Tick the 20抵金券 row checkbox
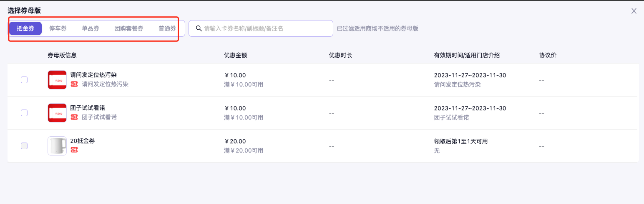 (24, 146)
